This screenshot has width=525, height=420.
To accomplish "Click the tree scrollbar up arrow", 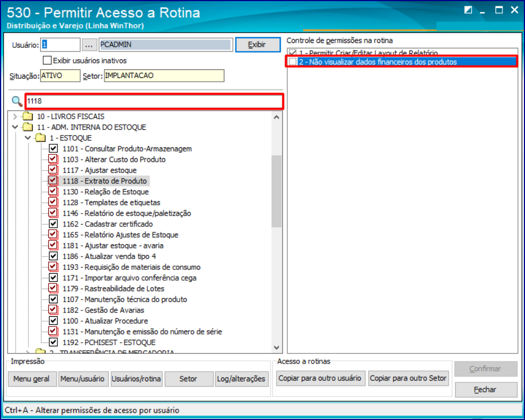I will [x=276, y=117].
